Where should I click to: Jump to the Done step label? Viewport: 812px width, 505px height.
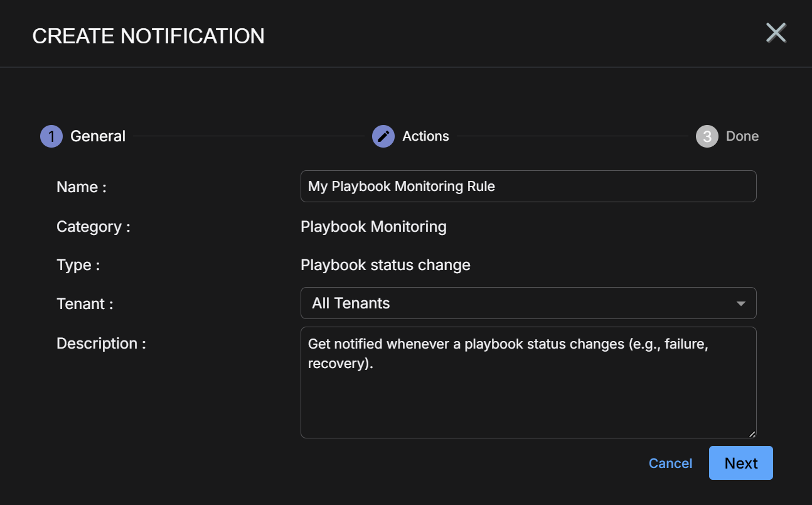tap(742, 136)
